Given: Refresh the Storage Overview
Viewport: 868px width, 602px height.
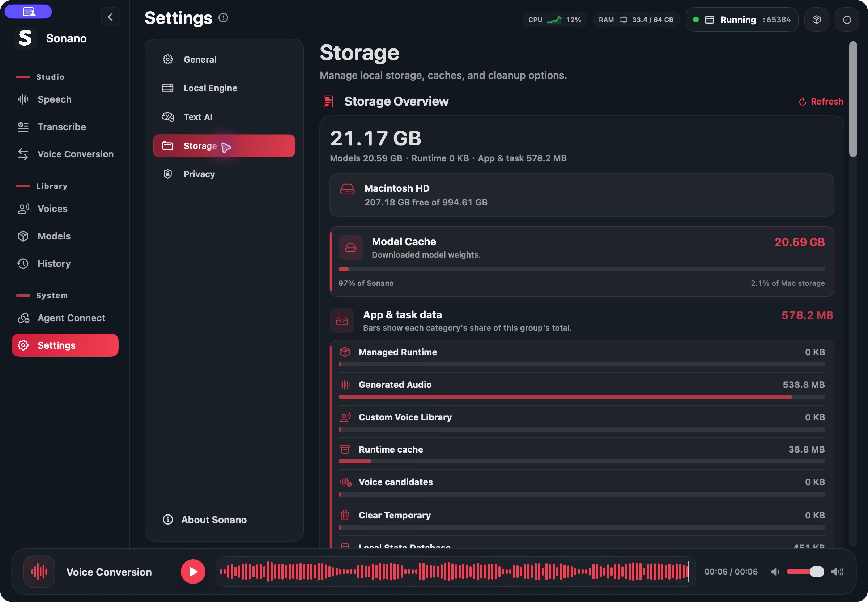Looking at the screenshot, I should click(821, 101).
